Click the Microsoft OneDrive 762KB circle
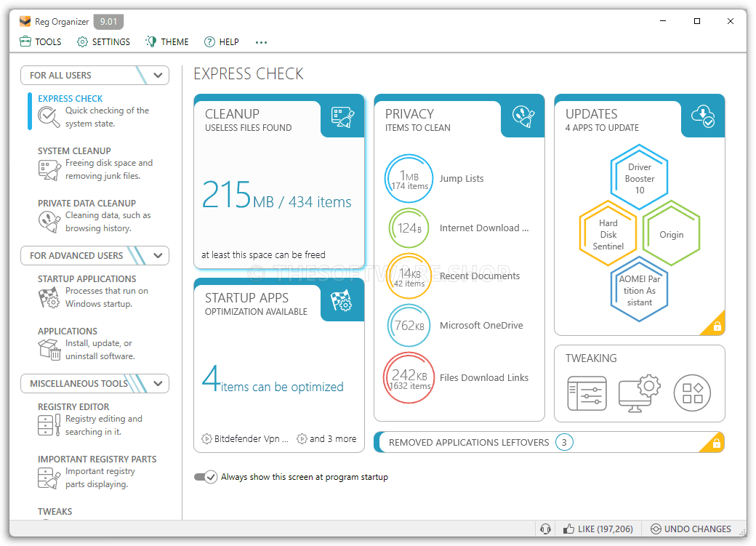 [x=409, y=326]
